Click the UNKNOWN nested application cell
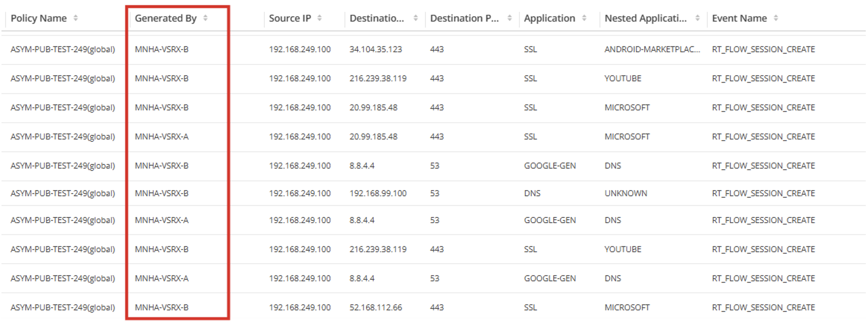The height and width of the screenshot is (323, 868). [626, 193]
